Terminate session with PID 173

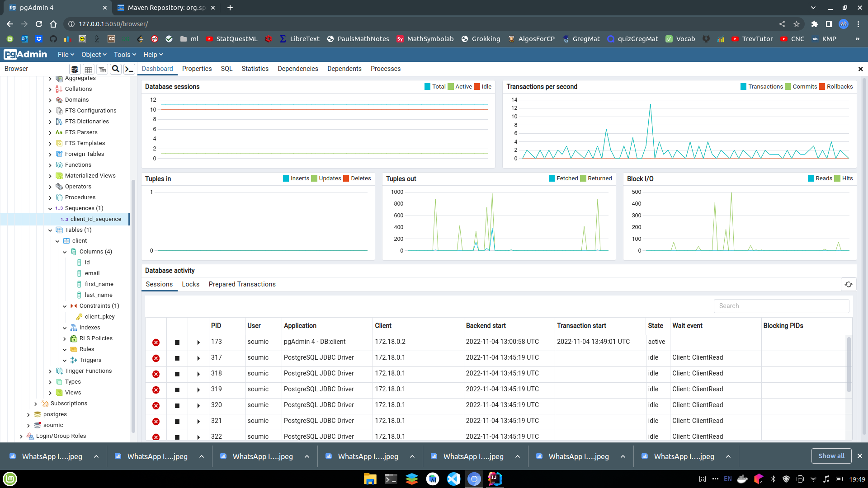[156, 343]
